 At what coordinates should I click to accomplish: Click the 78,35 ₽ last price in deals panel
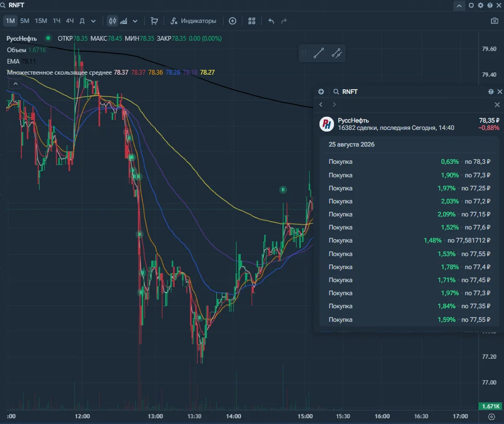489,120
